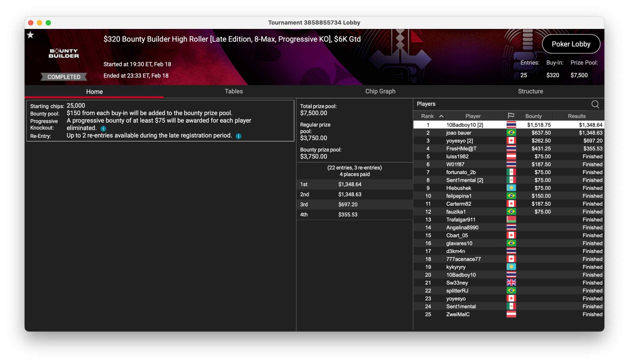The height and width of the screenshot is (364, 629).
Task: Sort players by Bounty column
Action: (x=533, y=116)
